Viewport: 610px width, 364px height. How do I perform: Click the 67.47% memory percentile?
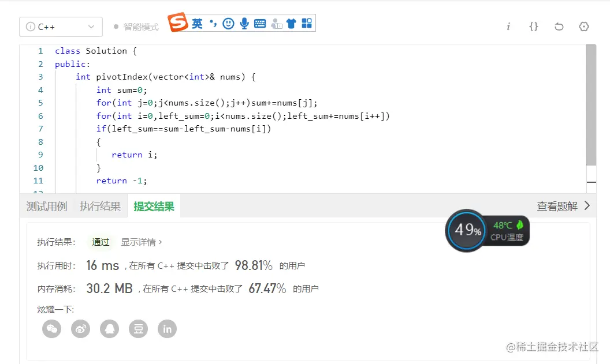click(x=267, y=288)
